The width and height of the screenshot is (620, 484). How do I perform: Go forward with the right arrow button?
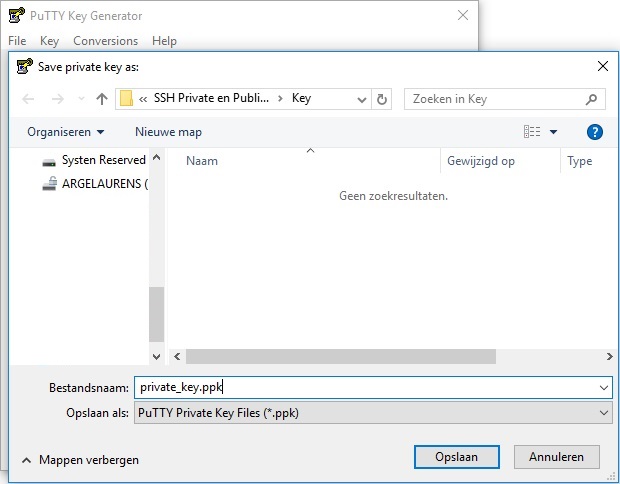pyautogui.click(x=57, y=99)
